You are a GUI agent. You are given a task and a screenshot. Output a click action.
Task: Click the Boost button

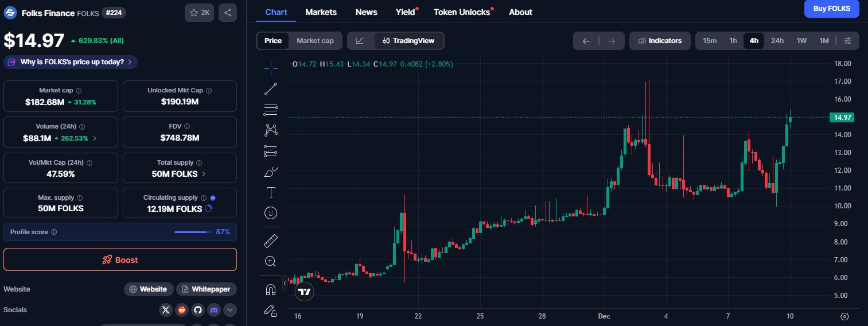tap(120, 259)
